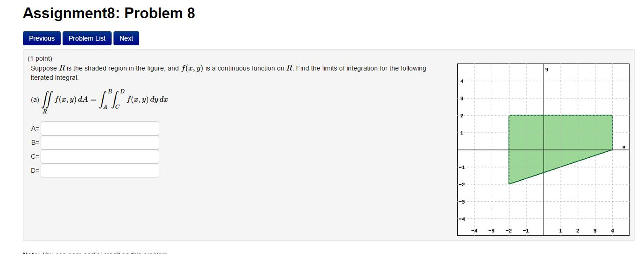Click the "A=" label text
The width and height of the screenshot is (644, 254).
pyautogui.click(x=35, y=128)
